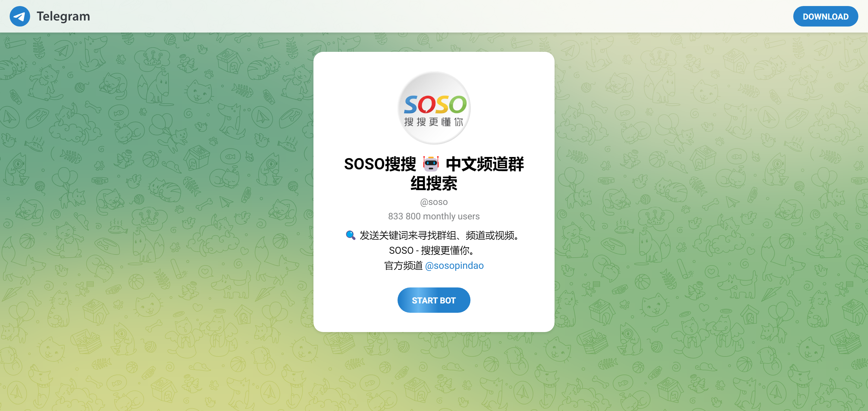The width and height of the screenshot is (868, 411).
Task: Click the robot emoji in the title
Action: pos(431,164)
